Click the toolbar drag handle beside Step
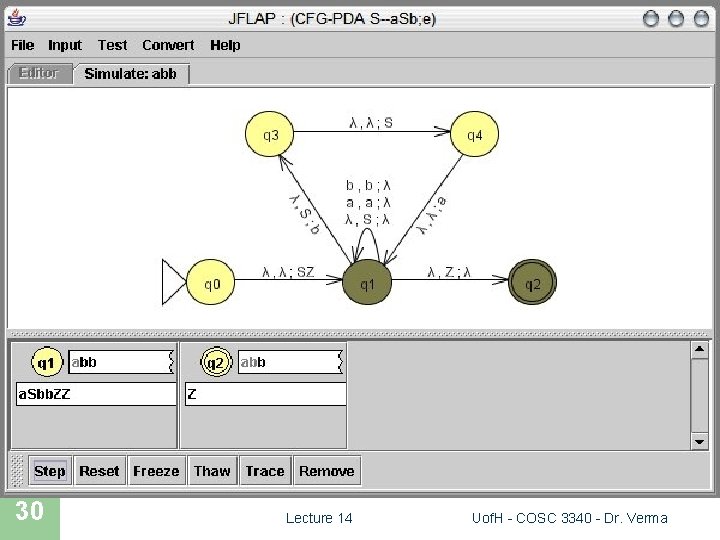This screenshot has height=540, width=720. pos(17,471)
